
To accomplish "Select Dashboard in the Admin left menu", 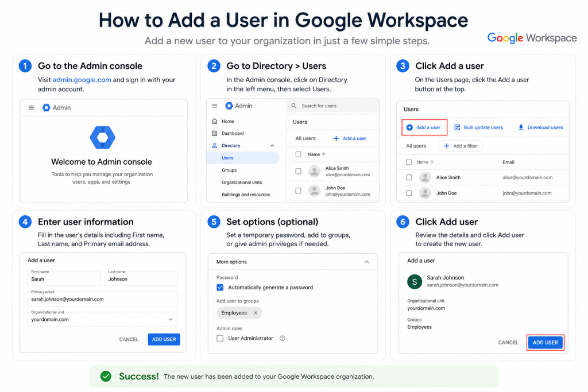I will point(233,133).
